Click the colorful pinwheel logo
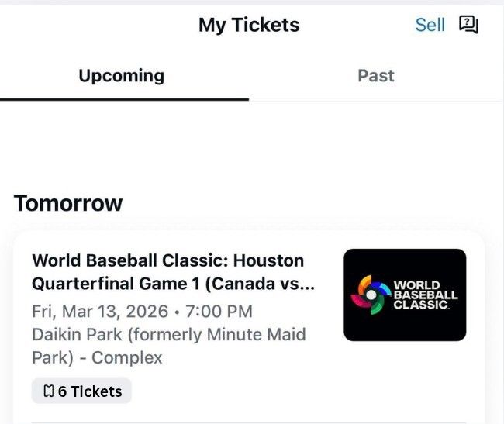504x424 pixels. click(371, 295)
